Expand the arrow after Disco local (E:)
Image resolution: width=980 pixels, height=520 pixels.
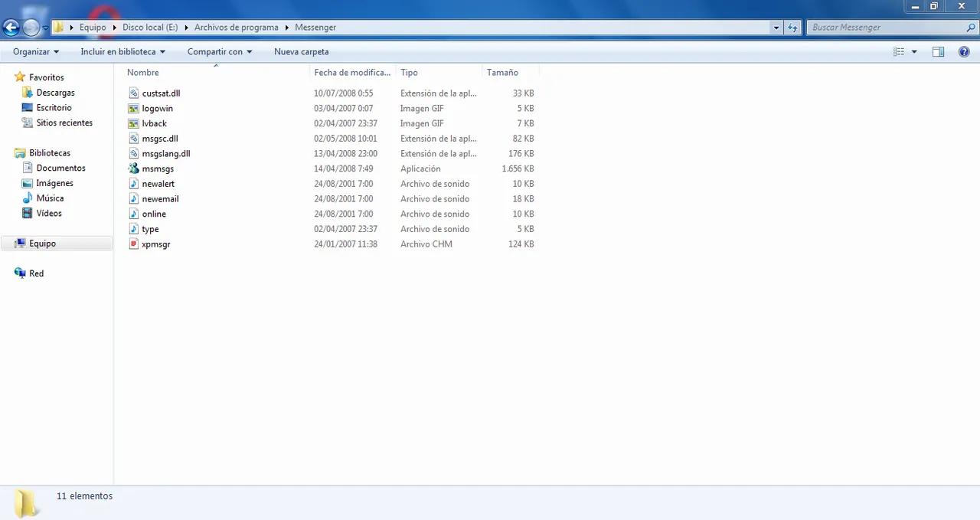pyautogui.click(x=186, y=28)
